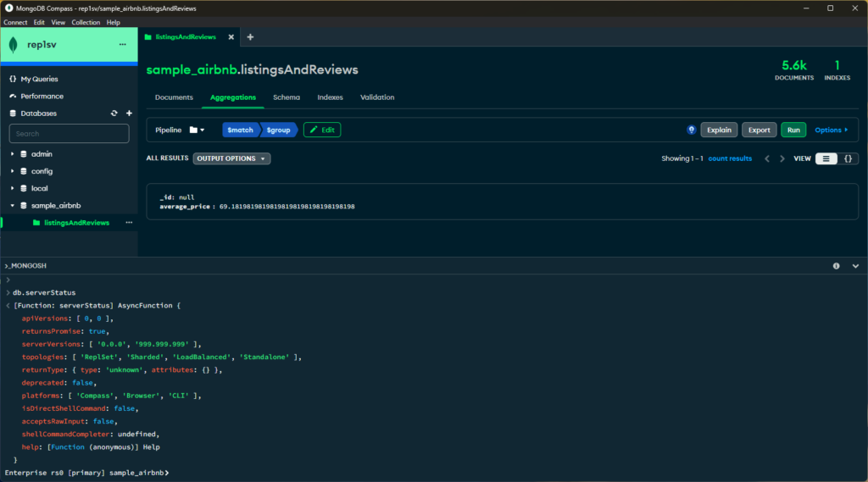This screenshot has width=868, height=482.
Task: Click the count results link
Action: (x=730, y=158)
